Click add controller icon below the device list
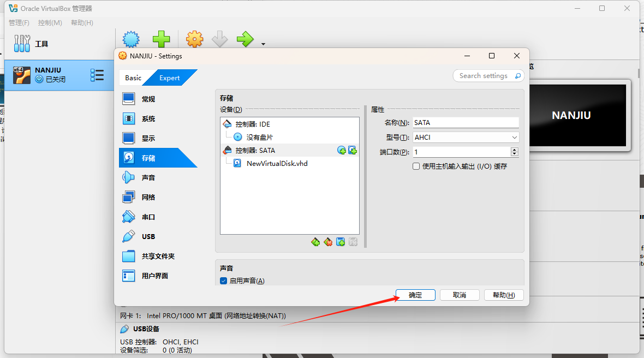The image size is (644, 358). 315,242
